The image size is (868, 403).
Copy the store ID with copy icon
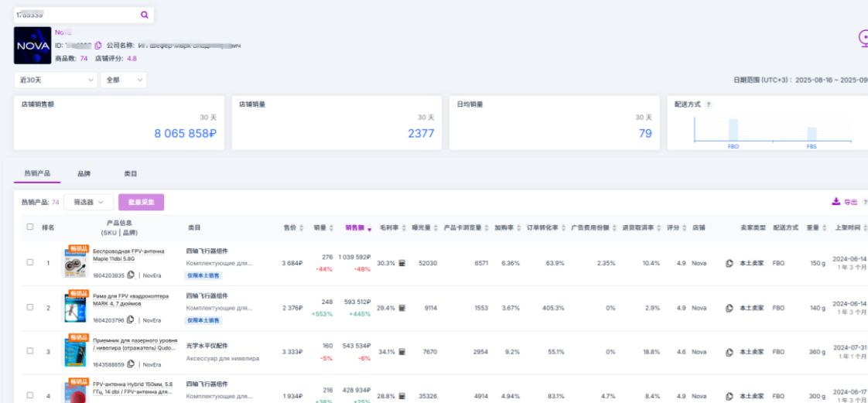pos(98,46)
